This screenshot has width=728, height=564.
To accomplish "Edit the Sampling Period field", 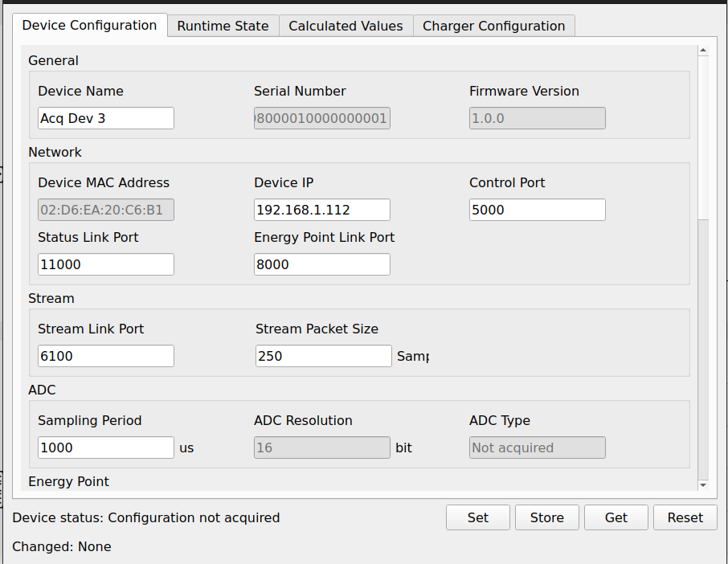I will (106, 448).
